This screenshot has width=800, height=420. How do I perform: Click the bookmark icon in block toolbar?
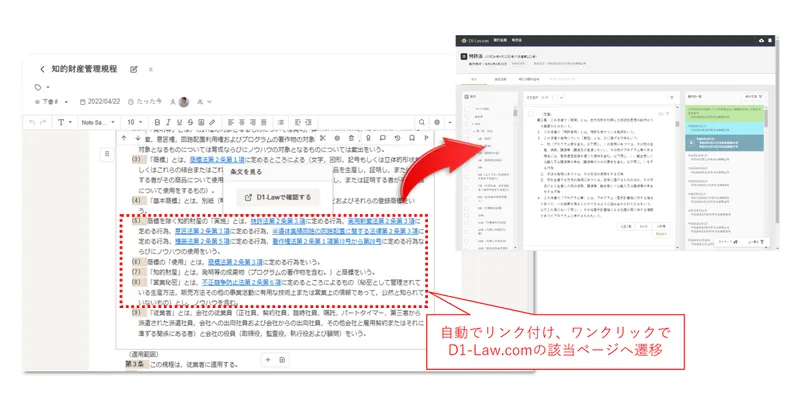click(x=412, y=138)
